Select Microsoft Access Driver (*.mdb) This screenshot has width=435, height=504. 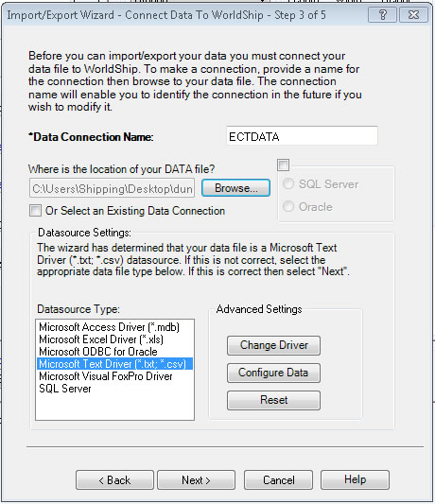[109, 327]
